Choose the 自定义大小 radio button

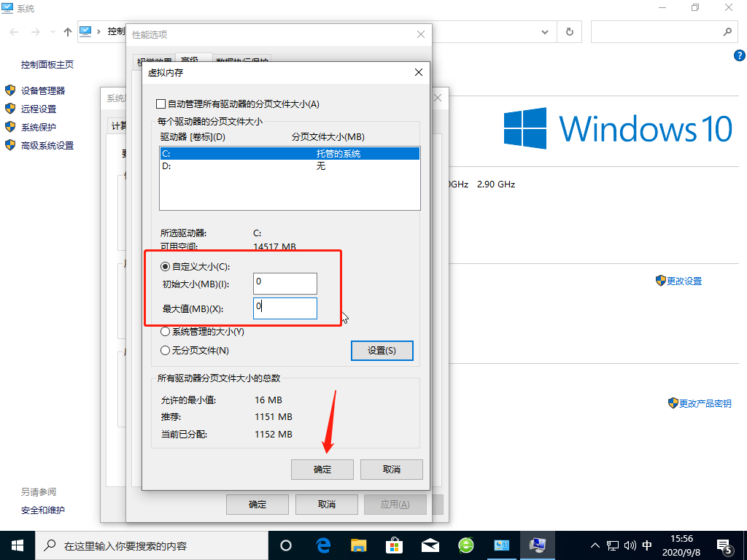pos(166,266)
